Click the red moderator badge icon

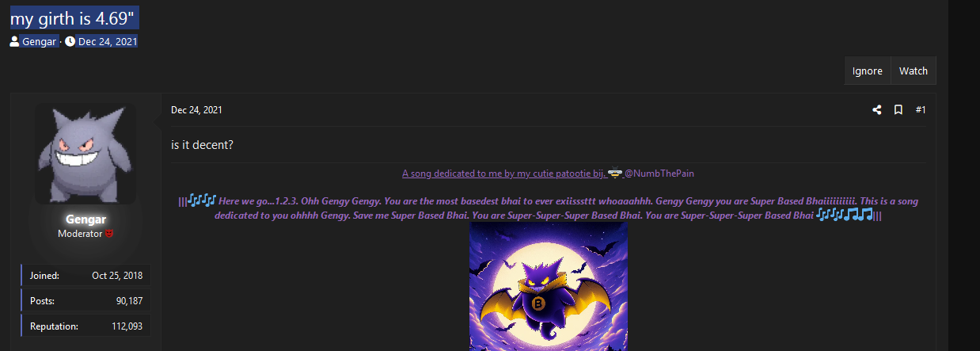pyautogui.click(x=110, y=234)
